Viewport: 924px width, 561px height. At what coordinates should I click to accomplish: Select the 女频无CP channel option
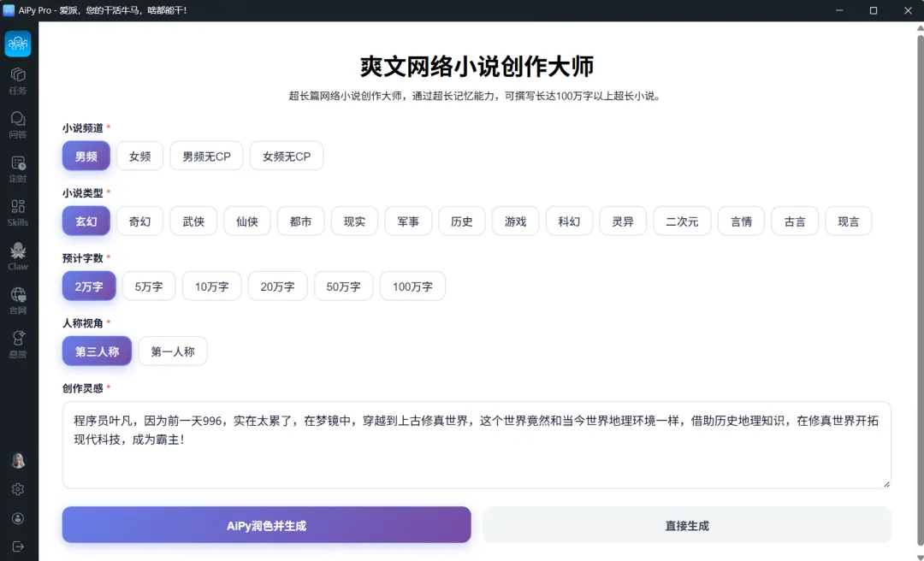(287, 156)
